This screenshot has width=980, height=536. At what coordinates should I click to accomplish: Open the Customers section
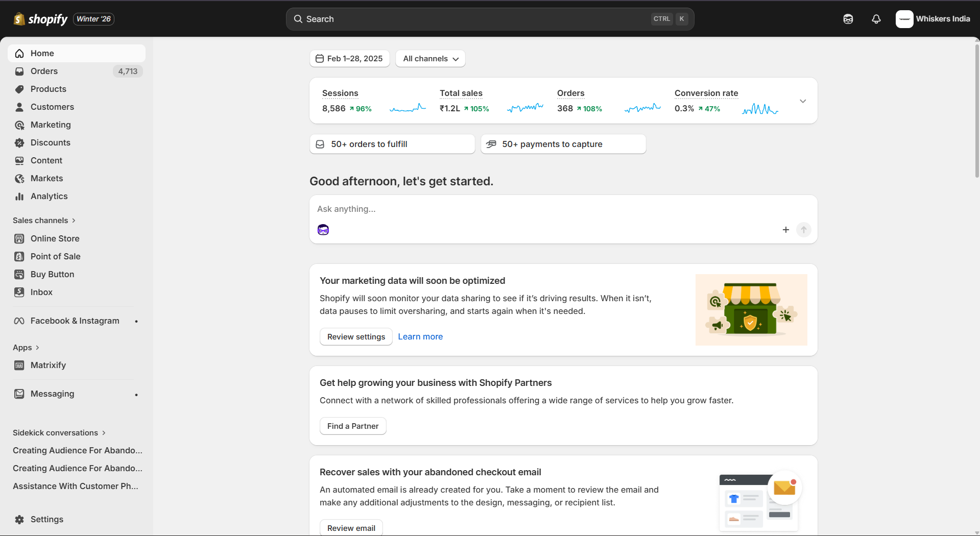[77, 107]
